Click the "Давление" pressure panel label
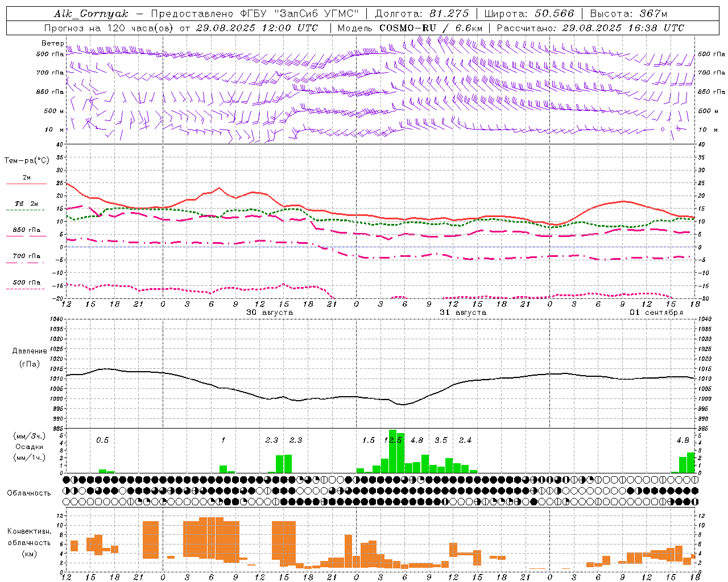 [x=30, y=351]
